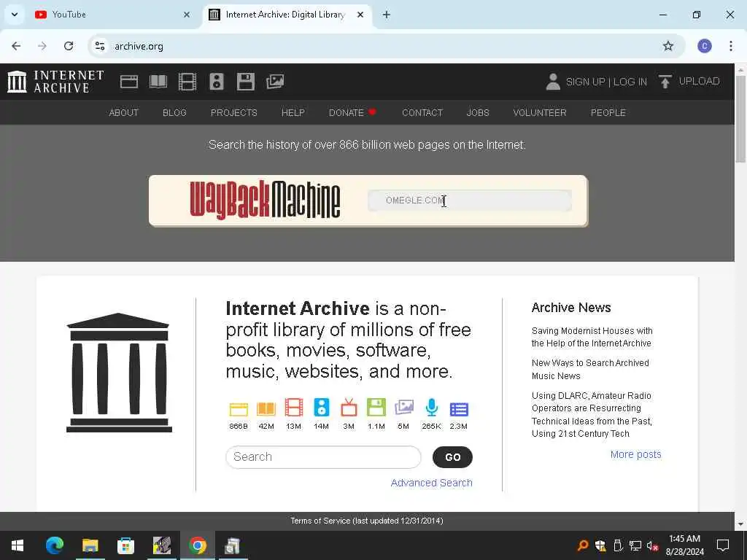Expand the tab search dropdown arrow
The image size is (747, 560).
15,15
